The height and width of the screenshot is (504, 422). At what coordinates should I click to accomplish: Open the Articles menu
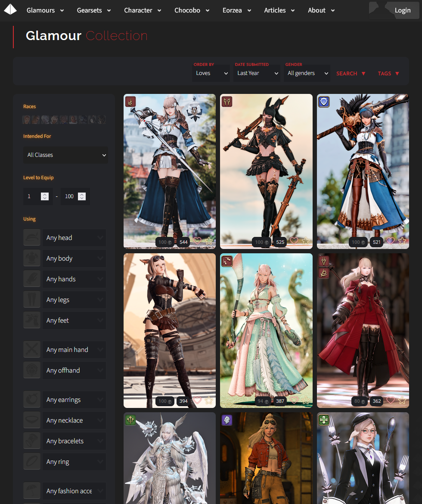[279, 10]
